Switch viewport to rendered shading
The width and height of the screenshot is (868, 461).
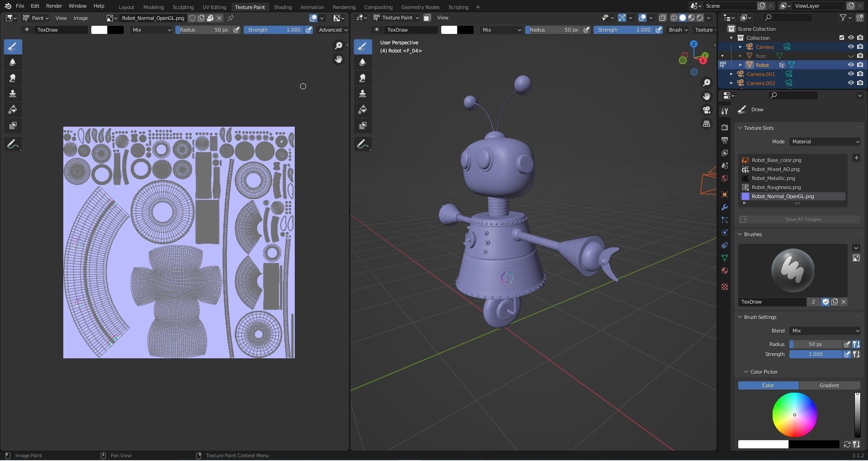[700, 18]
